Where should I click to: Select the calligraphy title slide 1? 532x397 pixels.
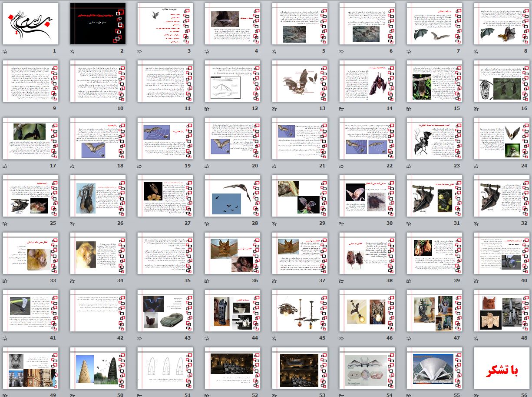coord(30,23)
